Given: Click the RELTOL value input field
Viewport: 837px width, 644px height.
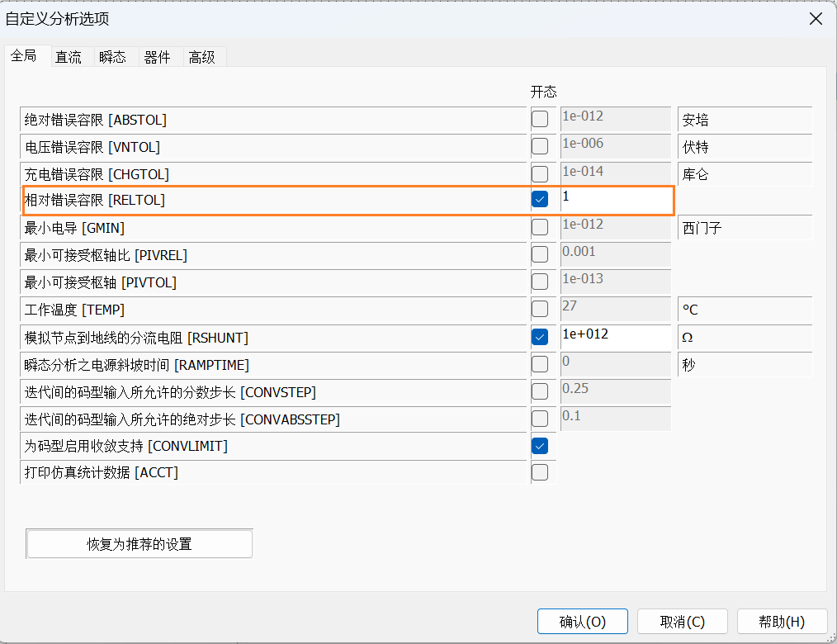Looking at the screenshot, I should coord(615,199).
